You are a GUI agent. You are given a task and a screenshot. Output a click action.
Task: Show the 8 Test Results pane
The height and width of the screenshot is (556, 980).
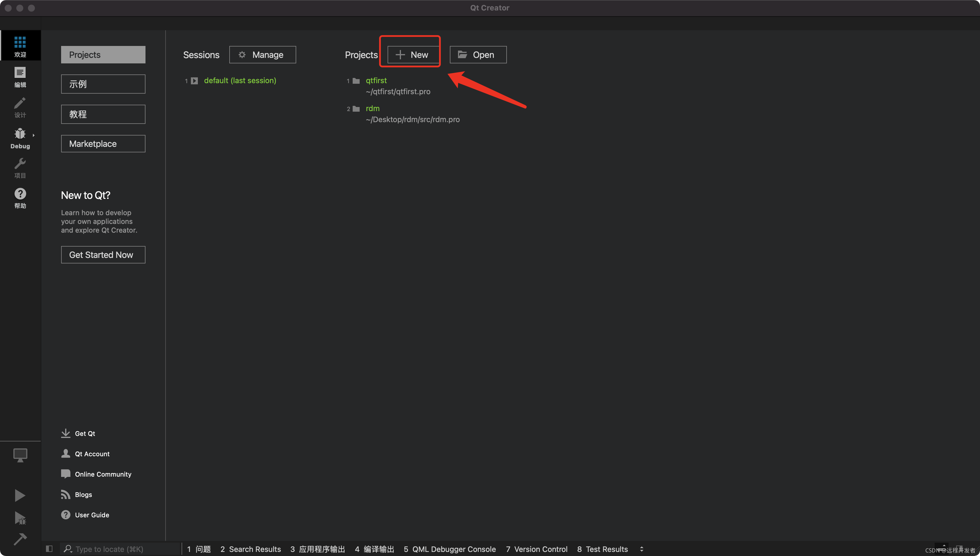[x=603, y=549]
